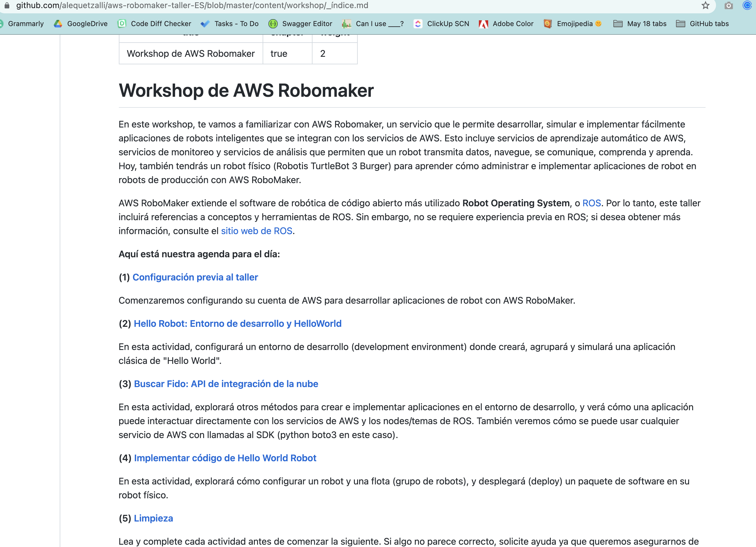Click the '2' weight table cell
This screenshot has width=756, height=547.
[335, 53]
